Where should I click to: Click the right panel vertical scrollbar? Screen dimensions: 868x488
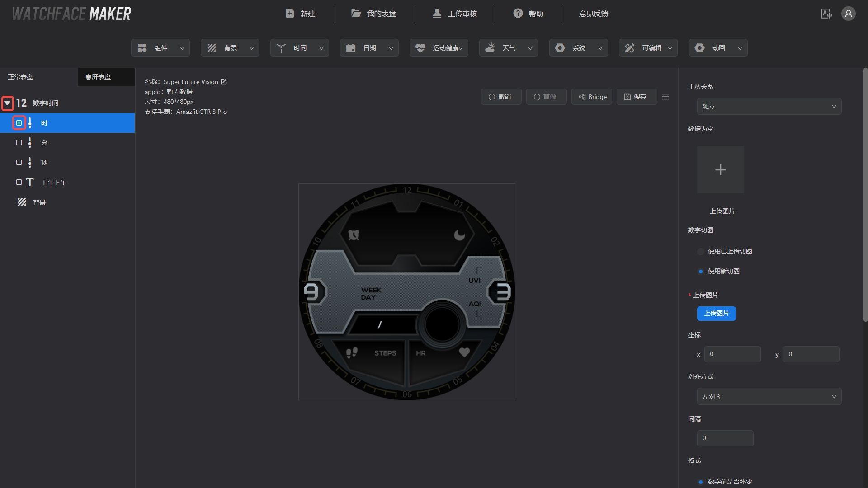[865, 194]
